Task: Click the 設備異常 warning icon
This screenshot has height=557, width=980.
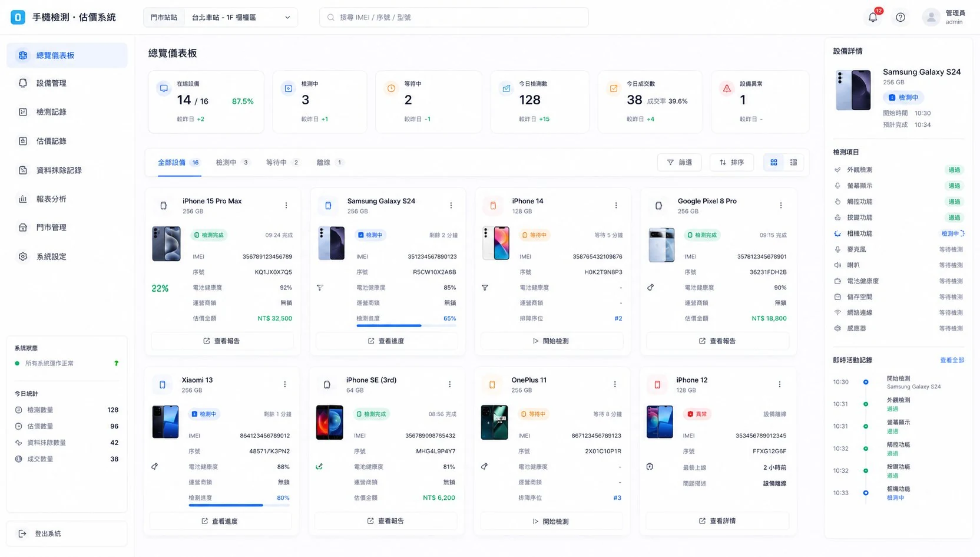Action: click(x=727, y=88)
